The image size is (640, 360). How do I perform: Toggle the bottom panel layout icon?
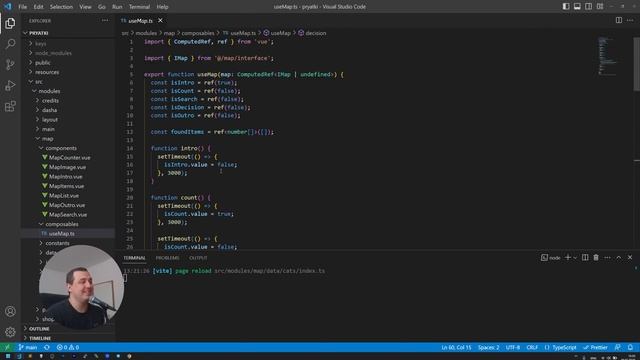pyautogui.click(x=577, y=7)
